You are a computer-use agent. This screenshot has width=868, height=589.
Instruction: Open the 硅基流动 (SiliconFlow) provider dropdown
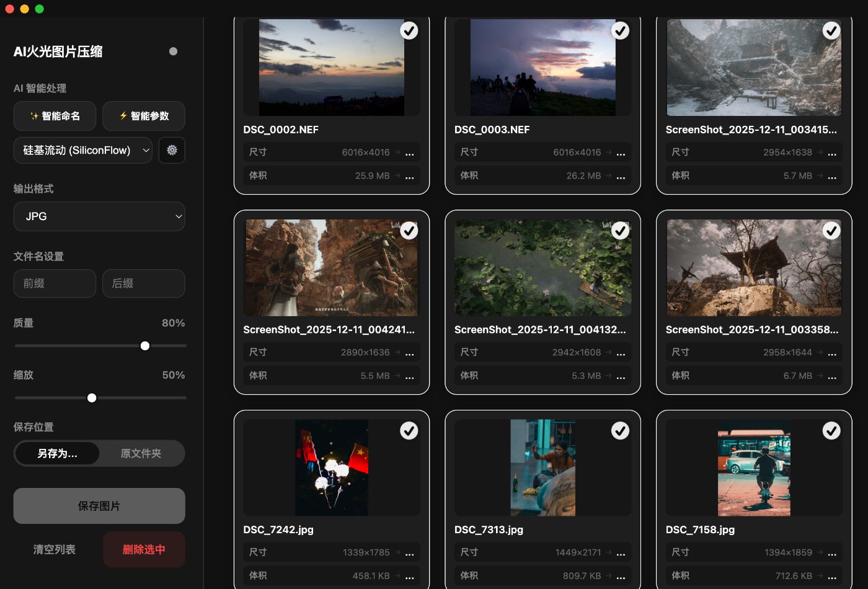tap(83, 150)
